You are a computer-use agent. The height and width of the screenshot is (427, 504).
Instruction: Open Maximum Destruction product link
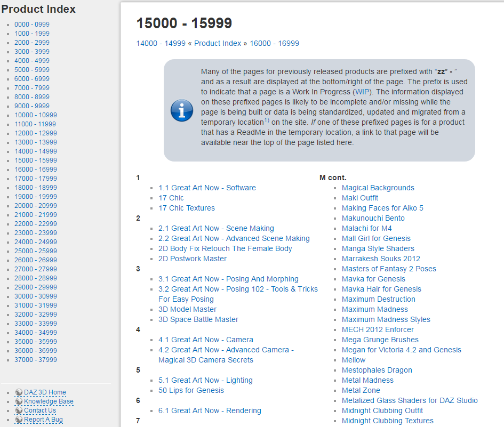[379, 299]
